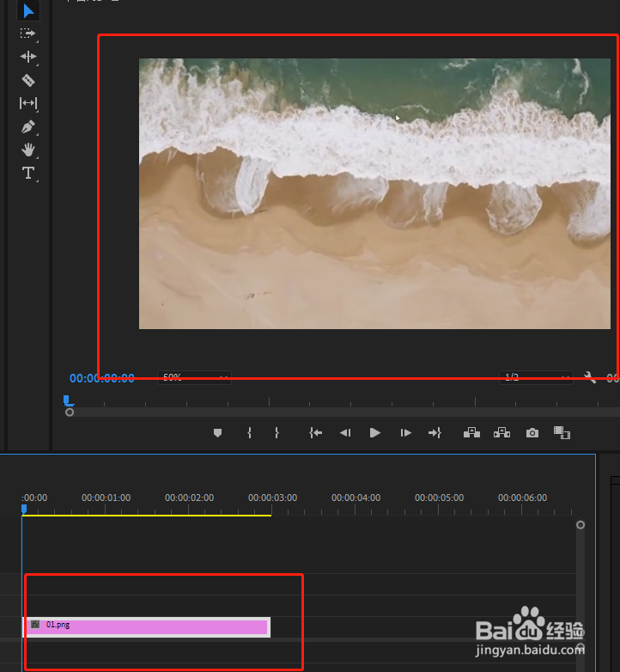Viewport: 620px width, 672px height.
Task: Click Program Monitor playhead marker
Action: 68,400
